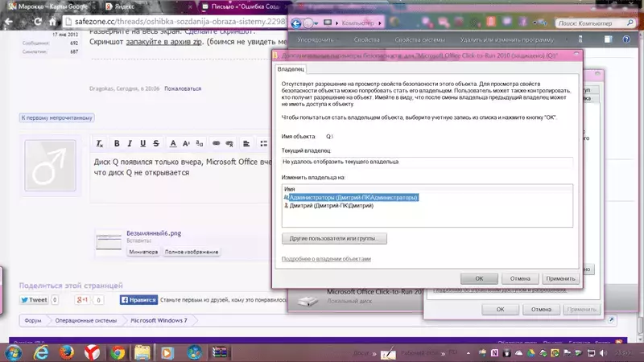This screenshot has width=644, height=362.
Task: Open the font family tool in editor
Action: [x=199, y=143]
